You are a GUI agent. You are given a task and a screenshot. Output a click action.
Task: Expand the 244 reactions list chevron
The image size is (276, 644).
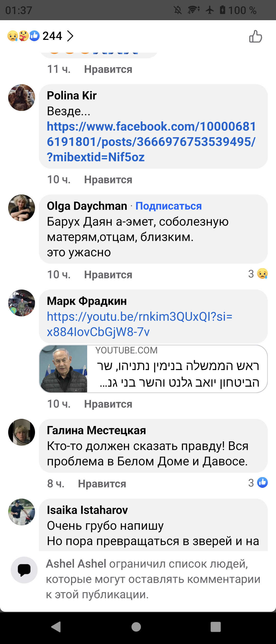click(70, 36)
